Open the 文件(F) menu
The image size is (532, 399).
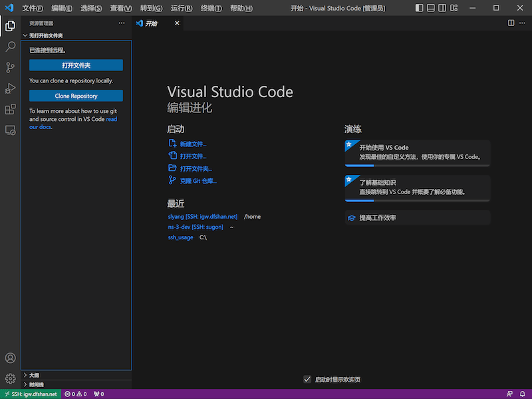click(33, 8)
